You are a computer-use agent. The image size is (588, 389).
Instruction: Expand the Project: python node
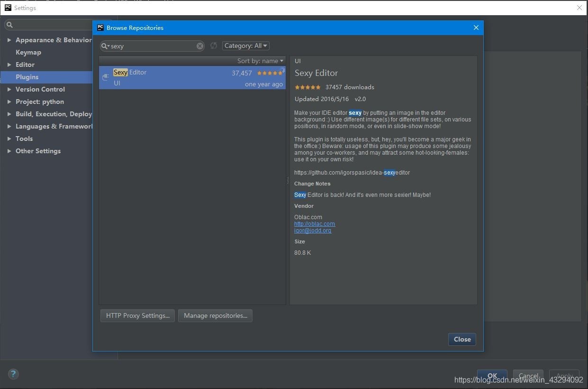point(9,102)
